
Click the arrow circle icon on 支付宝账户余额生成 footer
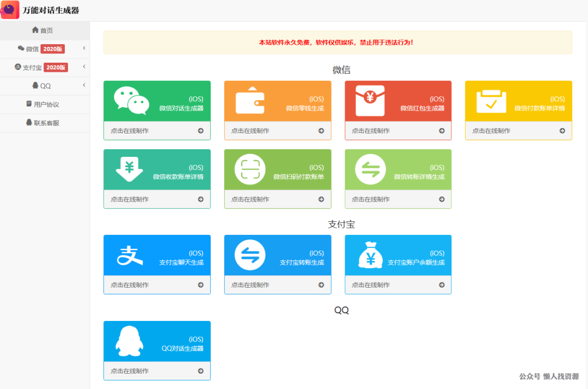[442, 285]
